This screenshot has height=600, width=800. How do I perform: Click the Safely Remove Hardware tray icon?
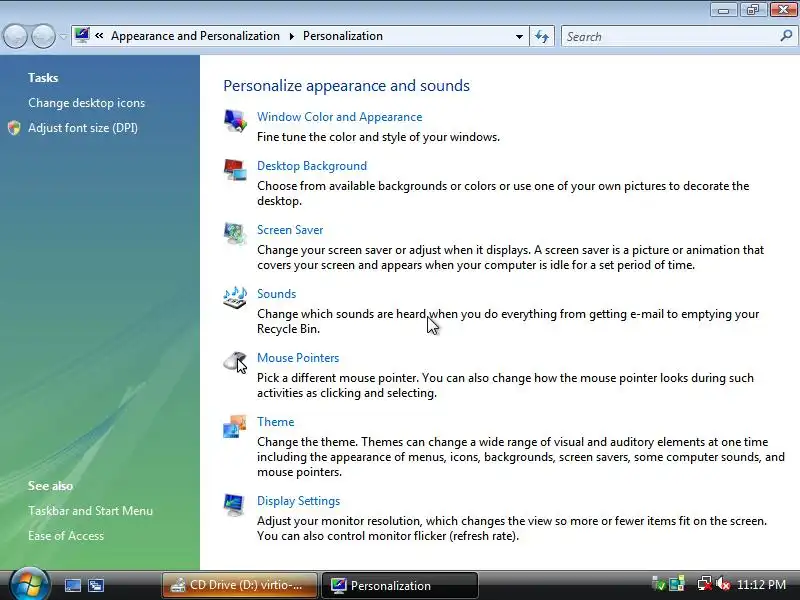[x=659, y=584]
